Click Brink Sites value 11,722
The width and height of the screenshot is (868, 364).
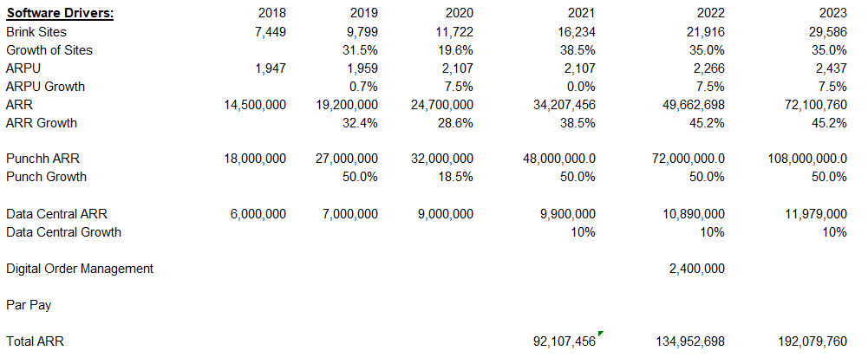[455, 31]
